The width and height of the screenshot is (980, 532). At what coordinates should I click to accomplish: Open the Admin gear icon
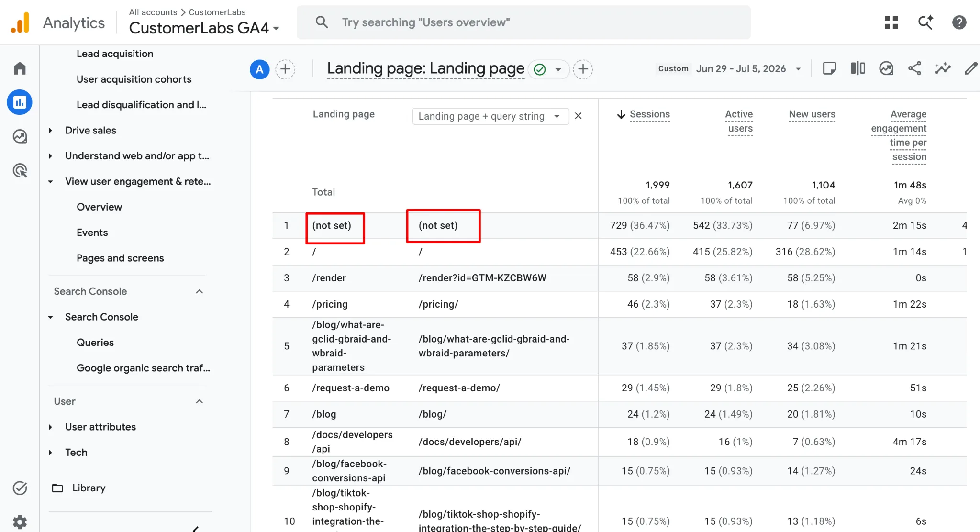click(20, 521)
